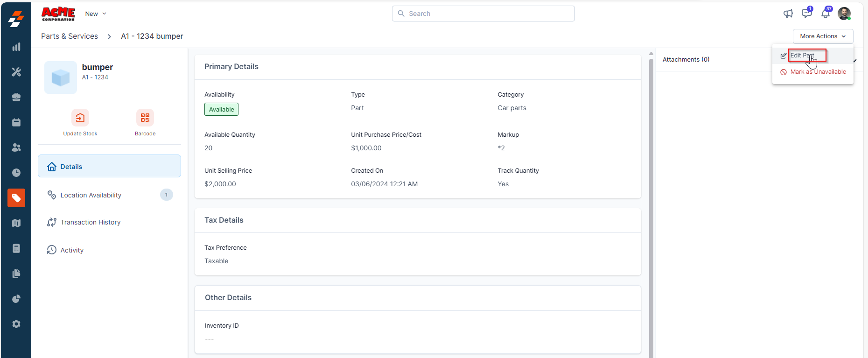Click the bar chart dashboard sidebar icon
The width and height of the screenshot is (868, 358).
[x=16, y=47]
